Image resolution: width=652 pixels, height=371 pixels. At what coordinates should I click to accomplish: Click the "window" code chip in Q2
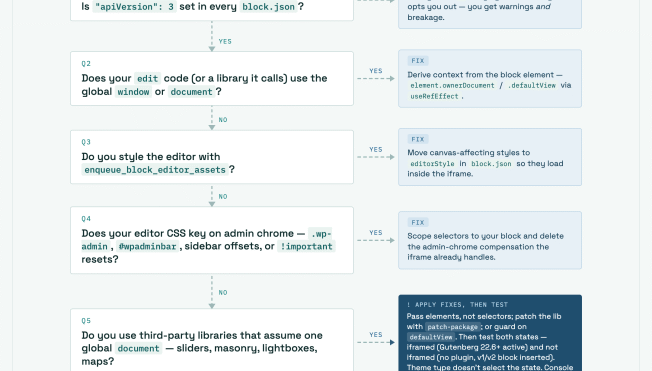pyautogui.click(x=133, y=92)
